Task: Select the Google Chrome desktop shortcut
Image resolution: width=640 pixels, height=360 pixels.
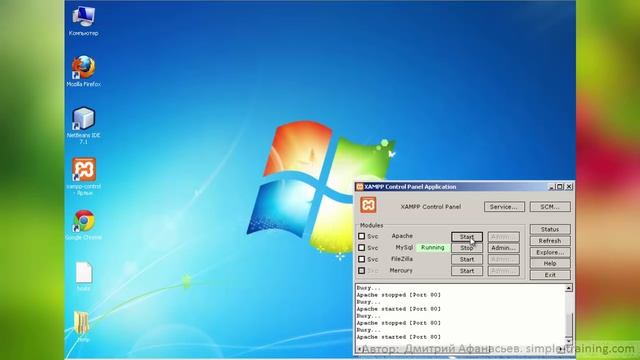Action: pos(84,225)
